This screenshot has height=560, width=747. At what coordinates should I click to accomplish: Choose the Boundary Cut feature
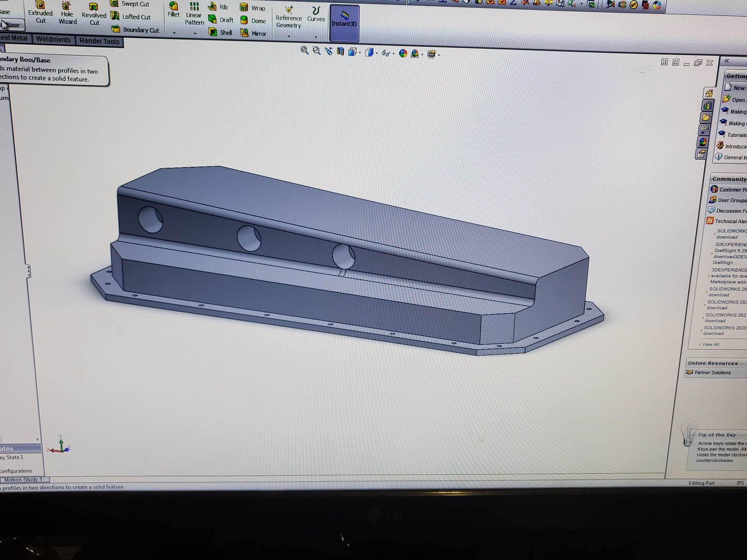click(136, 30)
